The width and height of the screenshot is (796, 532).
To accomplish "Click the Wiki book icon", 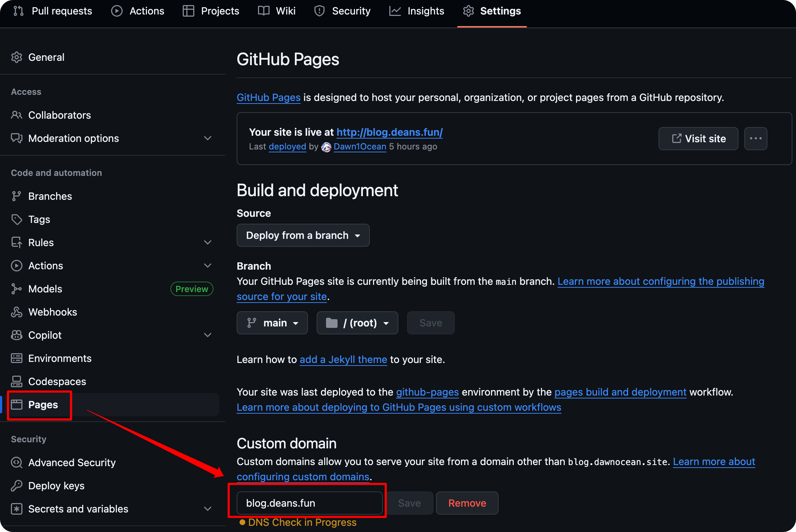I will tap(263, 11).
